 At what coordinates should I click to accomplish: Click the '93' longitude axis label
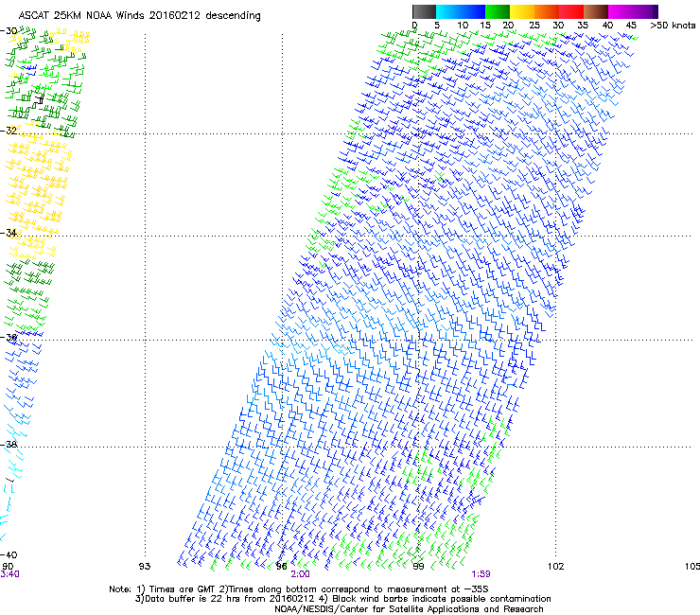click(x=145, y=567)
